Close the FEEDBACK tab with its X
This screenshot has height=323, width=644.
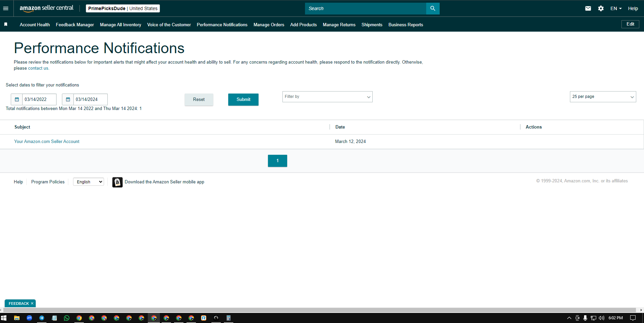pyautogui.click(x=32, y=303)
